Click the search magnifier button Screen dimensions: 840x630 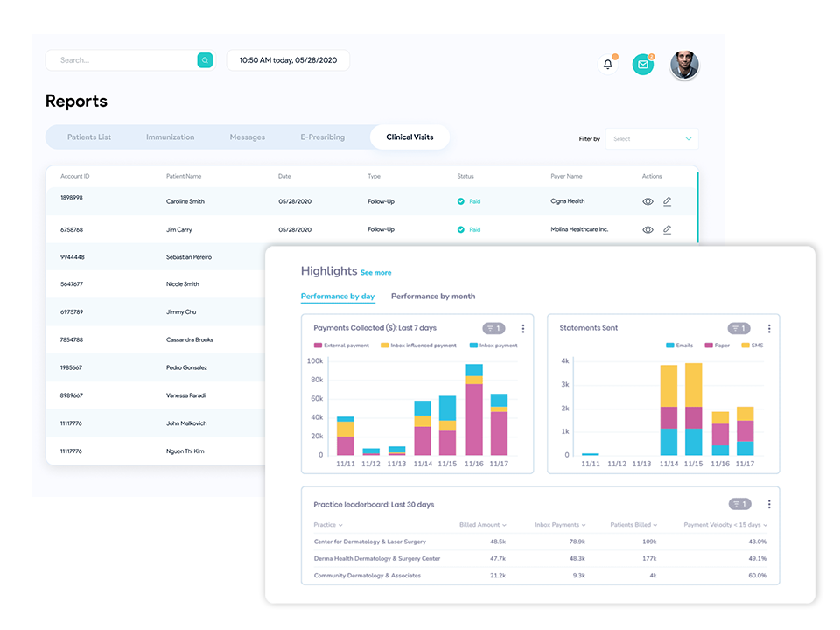pyautogui.click(x=205, y=60)
